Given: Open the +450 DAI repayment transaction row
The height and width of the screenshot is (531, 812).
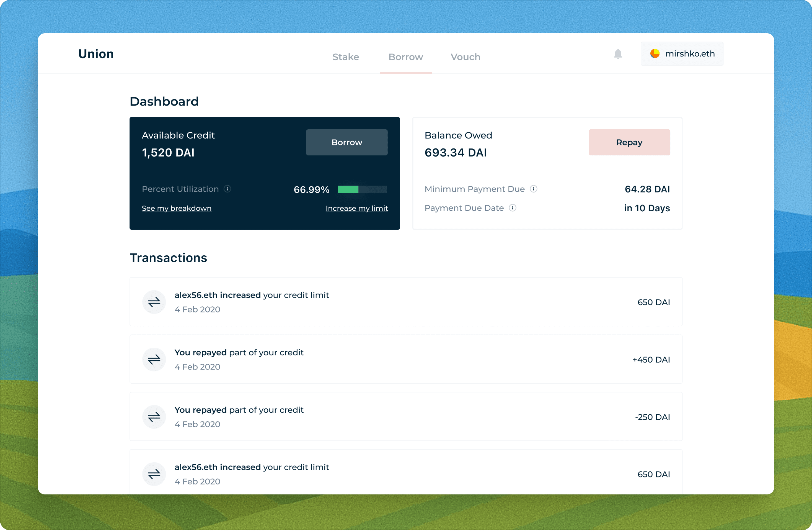Looking at the screenshot, I should (x=406, y=359).
